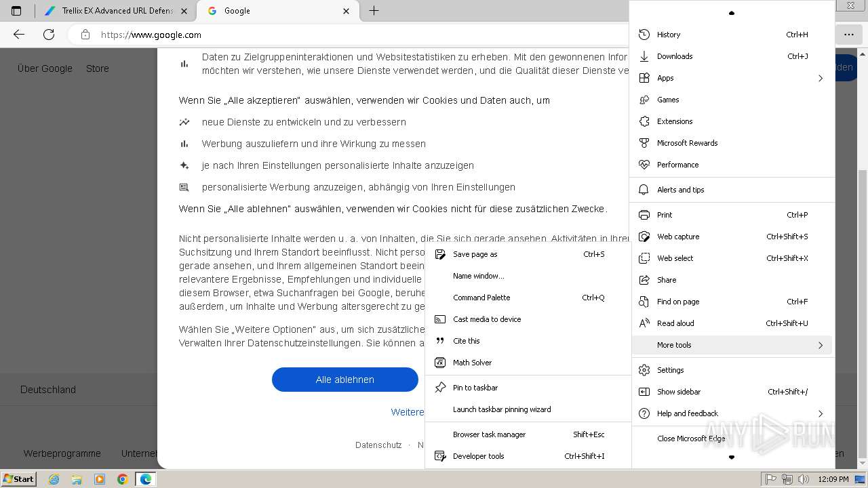Click the Read aloud icon

644,323
